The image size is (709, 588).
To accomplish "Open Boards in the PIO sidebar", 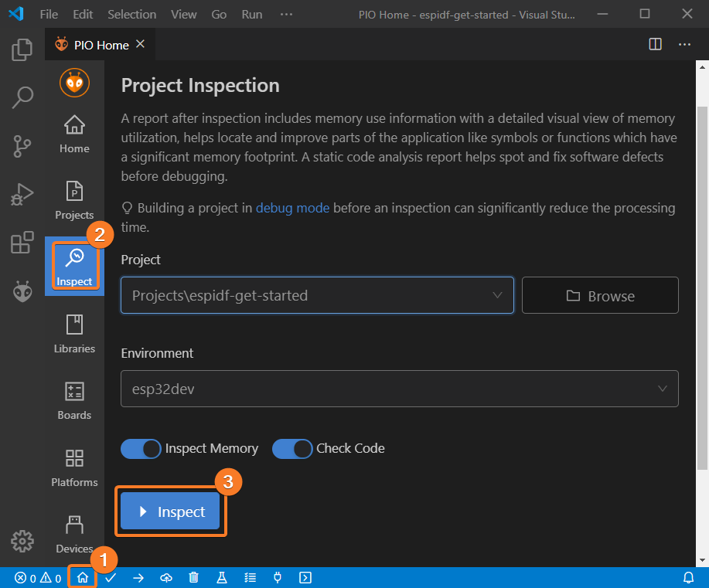I will [x=74, y=400].
